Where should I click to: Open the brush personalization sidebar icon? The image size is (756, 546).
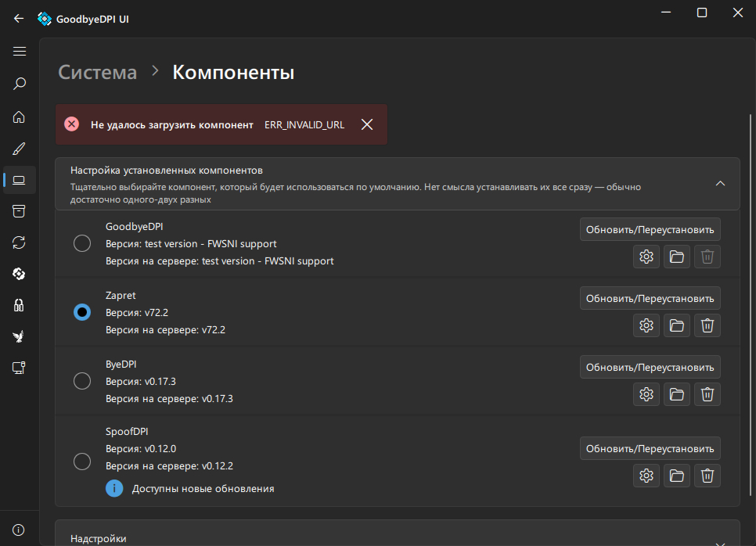[20, 149]
